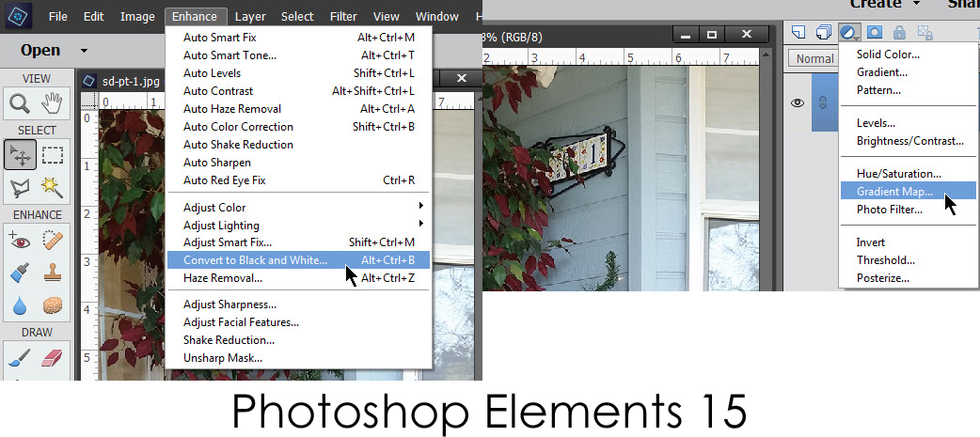Click the lock all pixels icon
The height and width of the screenshot is (437, 980).
[899, 33]
